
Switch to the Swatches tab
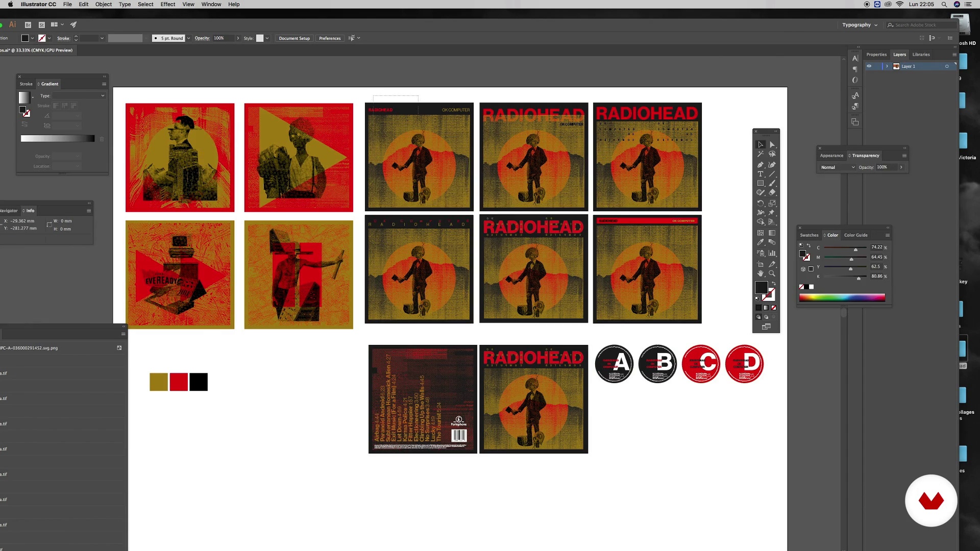[809, 235]
